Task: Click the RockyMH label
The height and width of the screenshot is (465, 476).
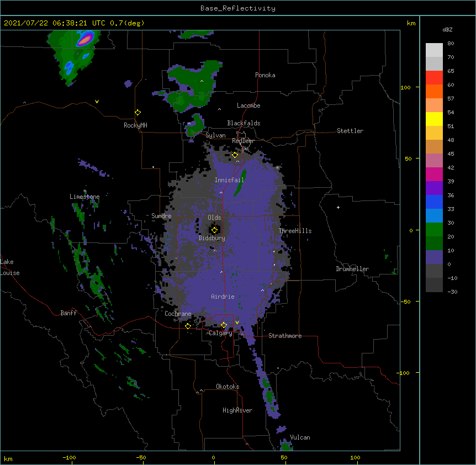Action: [135, 125]
